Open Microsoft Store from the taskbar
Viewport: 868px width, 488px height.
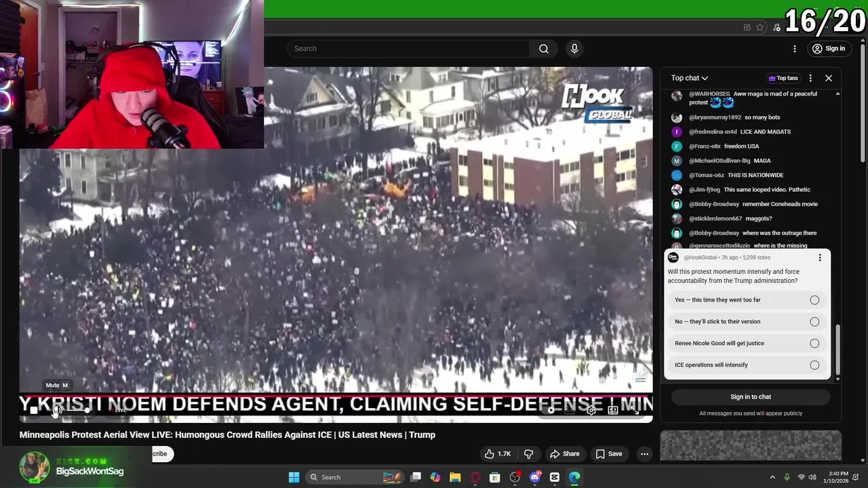pos(495,477)
